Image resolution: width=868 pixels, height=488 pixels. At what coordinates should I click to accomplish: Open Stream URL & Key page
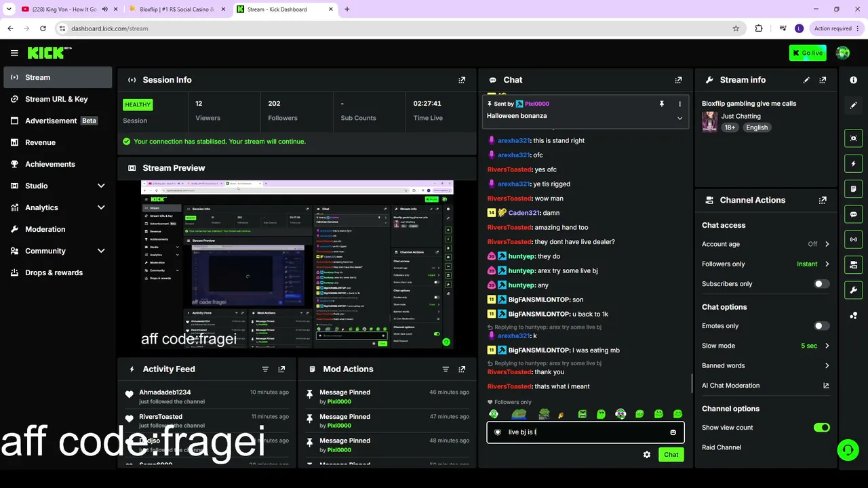(x=58, y=99)
